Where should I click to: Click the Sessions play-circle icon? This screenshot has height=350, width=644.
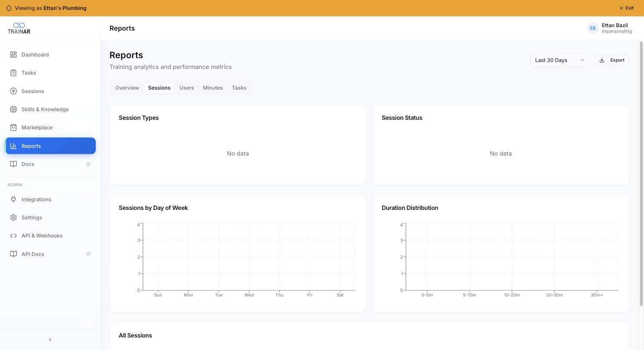pyautogui.click(x=13, y=91)
